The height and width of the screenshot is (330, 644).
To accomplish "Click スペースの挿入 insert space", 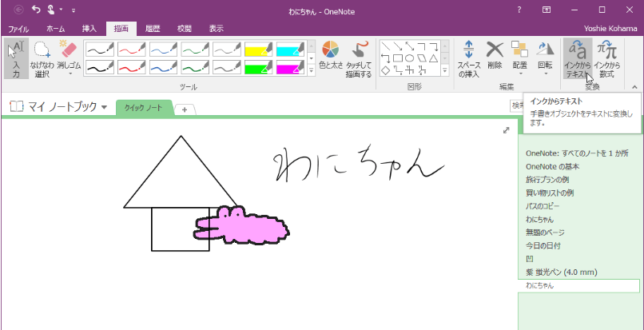I will 469,58.
